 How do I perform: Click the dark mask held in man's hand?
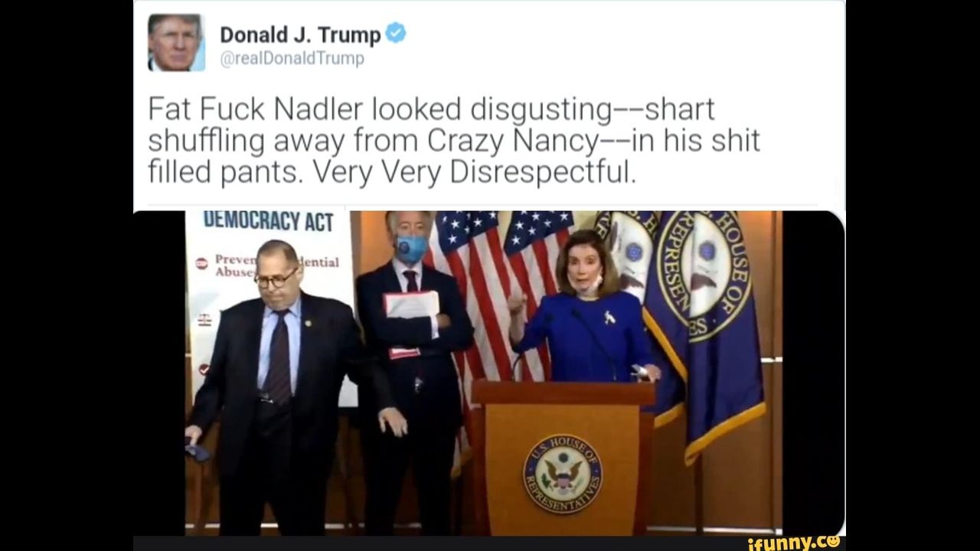198,452
